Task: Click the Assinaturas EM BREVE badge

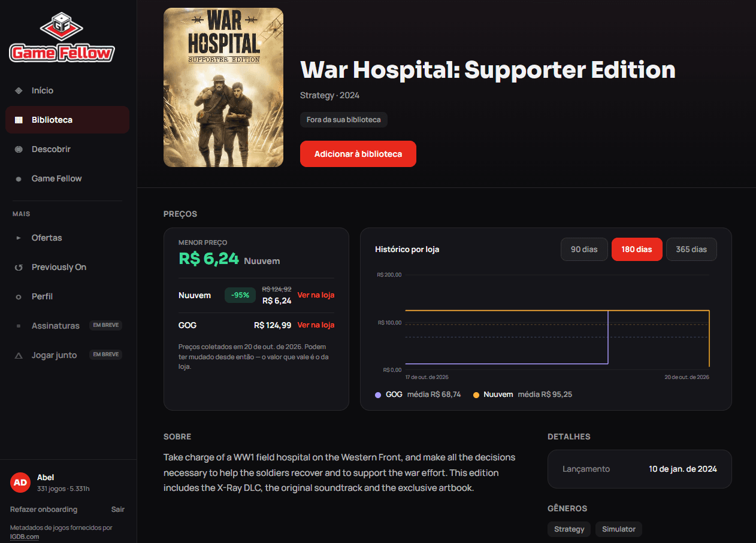Action: point(106,325)
